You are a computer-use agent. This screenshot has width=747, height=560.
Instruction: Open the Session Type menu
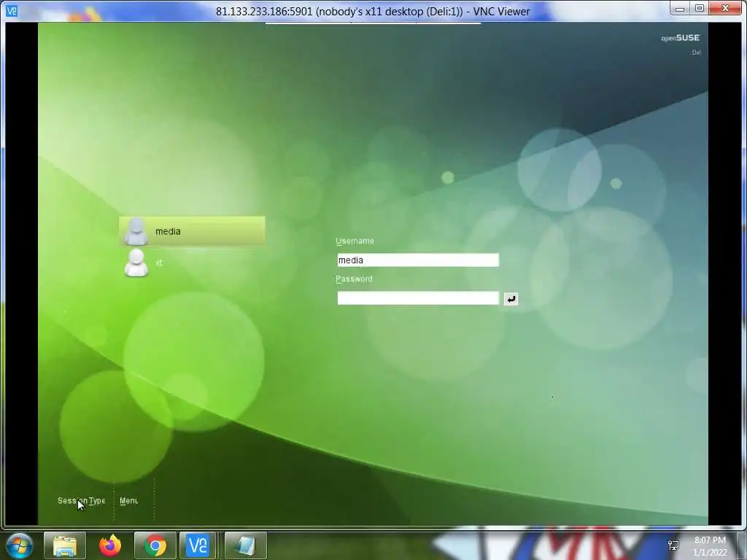click(x=81, y=500)
